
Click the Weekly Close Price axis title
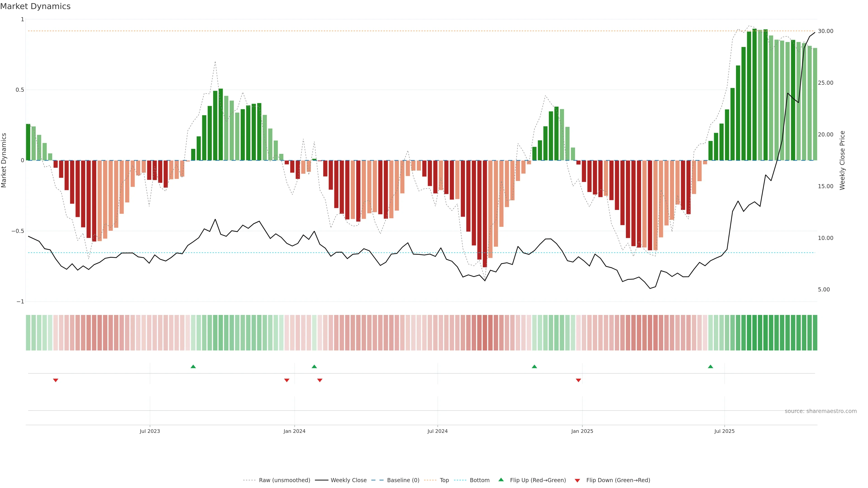(x=842, y=160)
